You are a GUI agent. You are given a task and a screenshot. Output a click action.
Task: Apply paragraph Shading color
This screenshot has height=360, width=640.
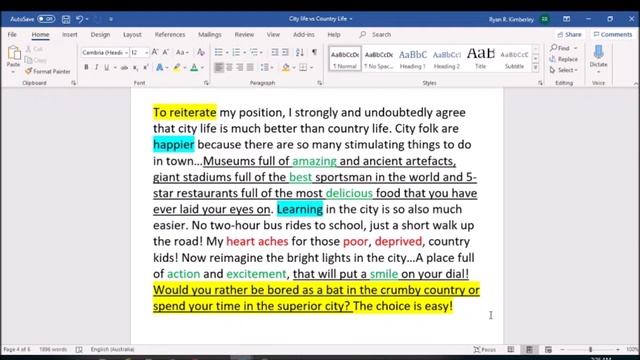coord(286,67)
